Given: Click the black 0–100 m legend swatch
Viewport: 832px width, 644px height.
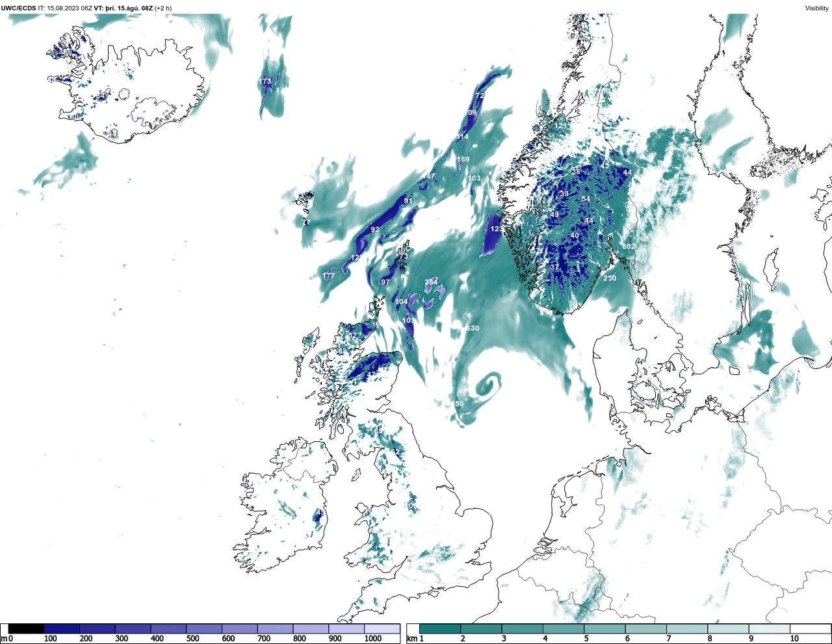Looking at the screenshot, I should coord(27,629).
